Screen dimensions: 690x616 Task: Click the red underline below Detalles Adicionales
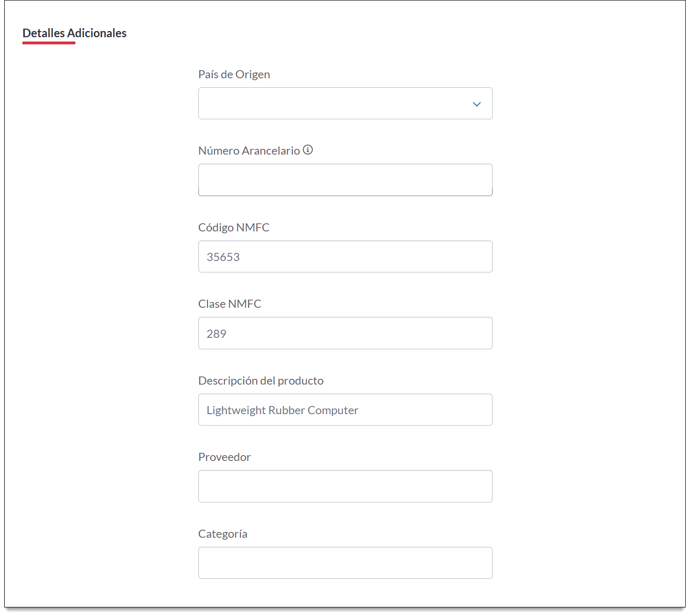pos(49,43)
